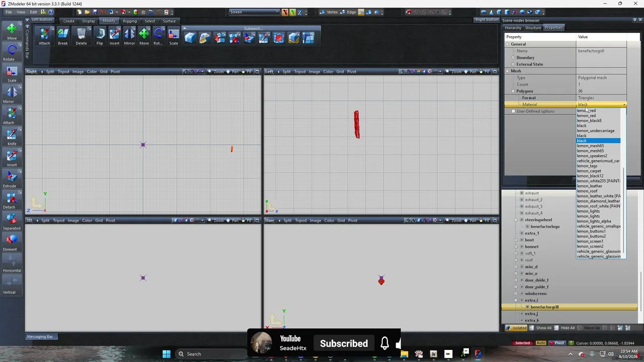This screenshot has height=362, width=644.
Task: Switch to the Rigging tab
Action: click(130, 21)
